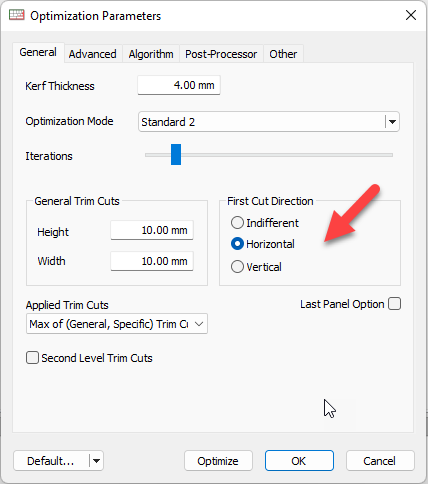Click the Optimize button
This screenshot has height=484, width=428.
coord(218,461)
